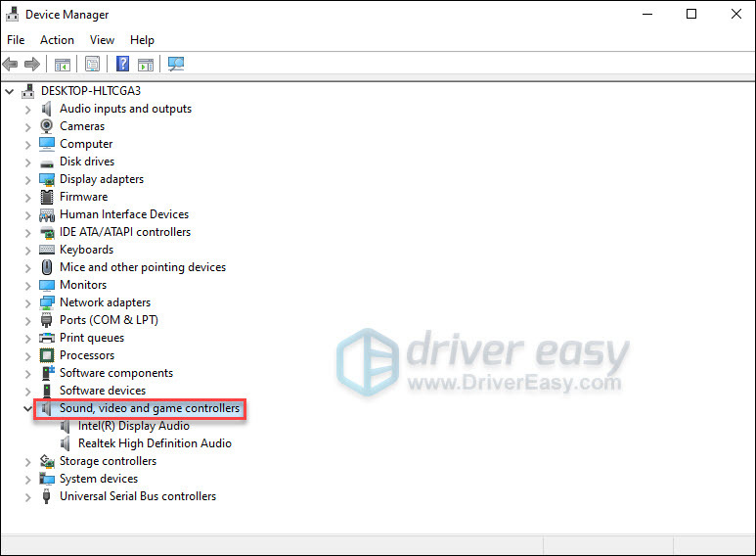Click Scan for hardware changes icon
Viewport: 756px width, 556px height.
coord(176,64)
